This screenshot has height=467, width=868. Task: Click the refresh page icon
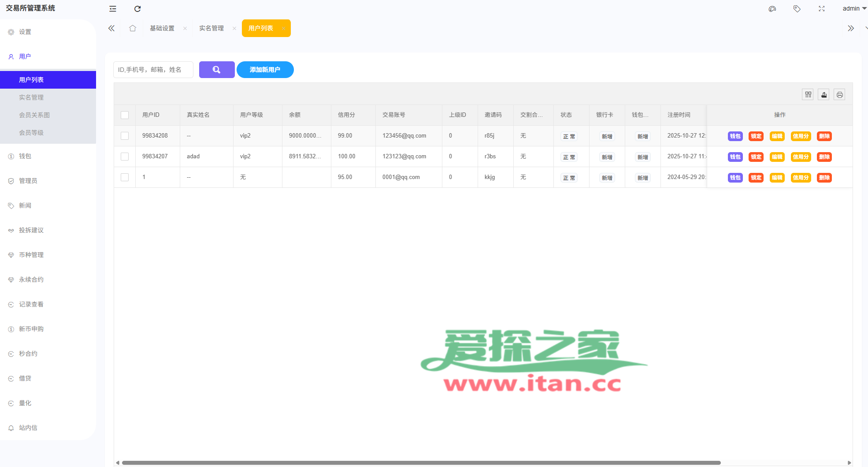click(137, 9)
